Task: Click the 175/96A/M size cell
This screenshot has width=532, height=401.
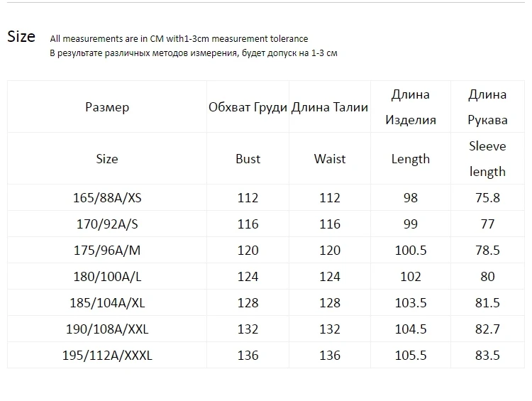Action: (107, 251)
